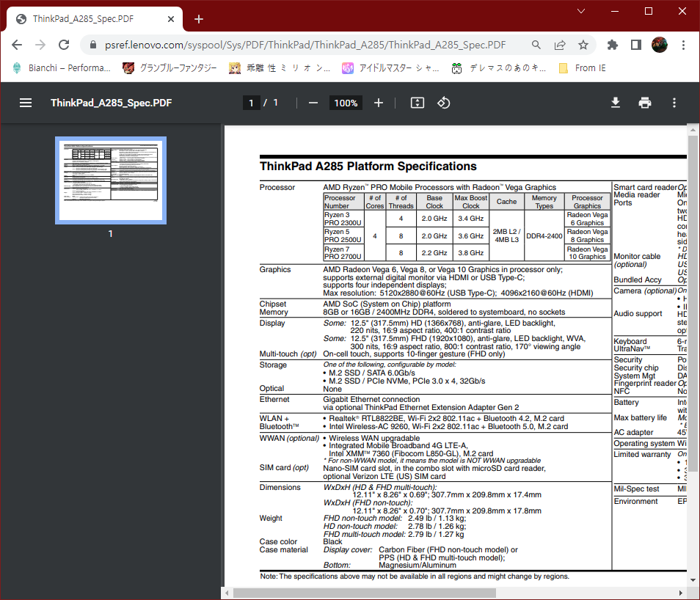Fit the PDF to page
The height and width of the screenshot is (600, 700).
[x=418, y=103]
